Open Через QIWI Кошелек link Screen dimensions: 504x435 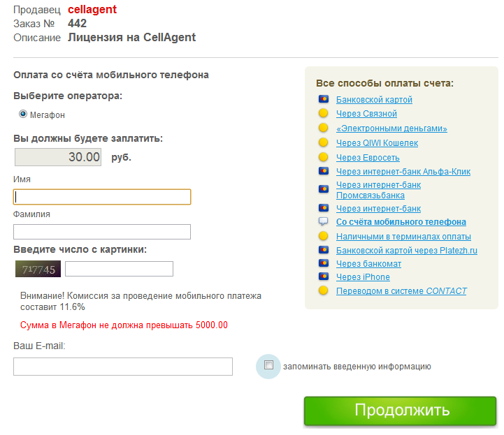(x=377, y=143)
